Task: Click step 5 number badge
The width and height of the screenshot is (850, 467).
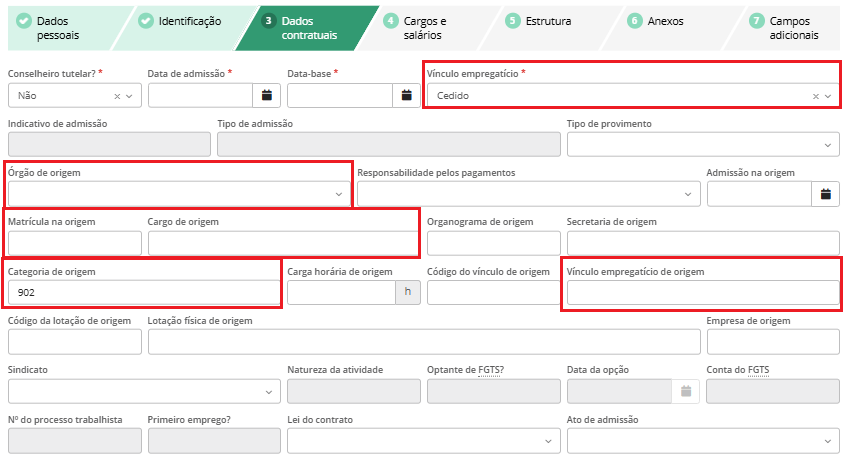Action: (x=512, y=21)
